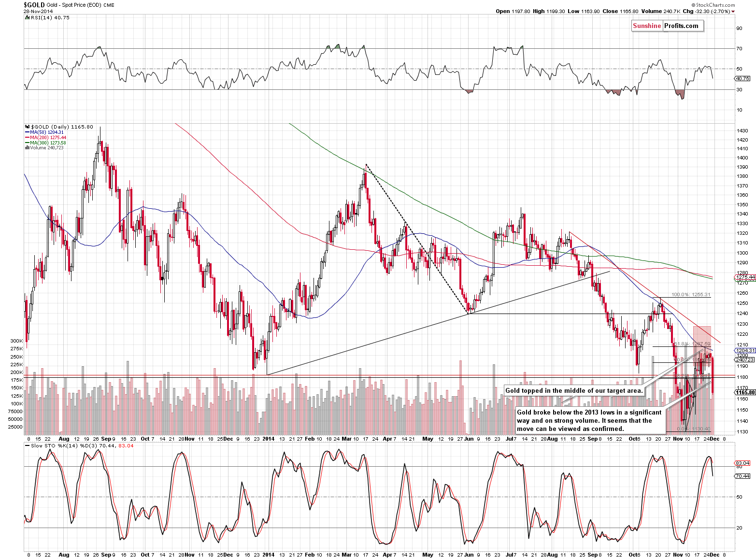
Task: Open the Sunshine Profits.com logo link
Action: [667, 26]
